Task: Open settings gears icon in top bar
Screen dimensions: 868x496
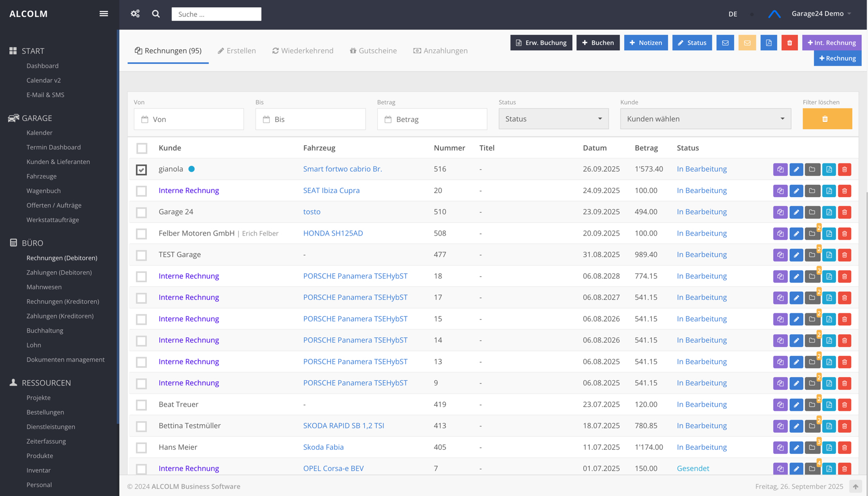Action: point(135,14)
